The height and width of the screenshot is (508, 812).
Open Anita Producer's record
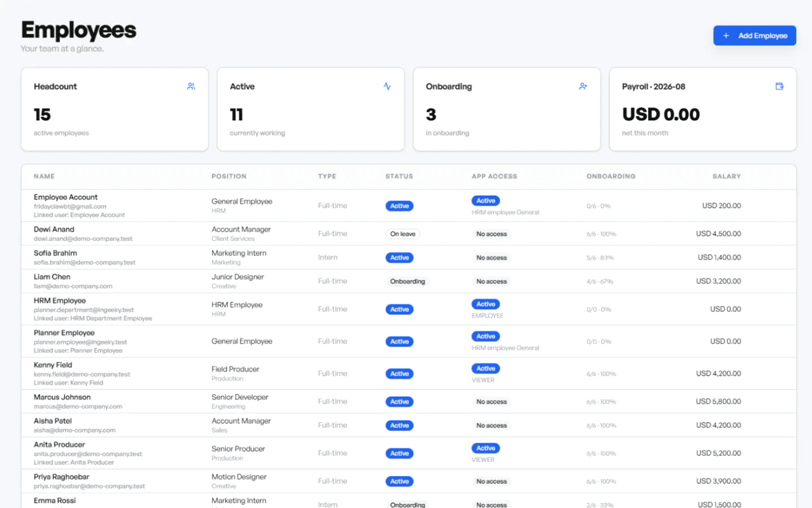click(x=59, y=444)
